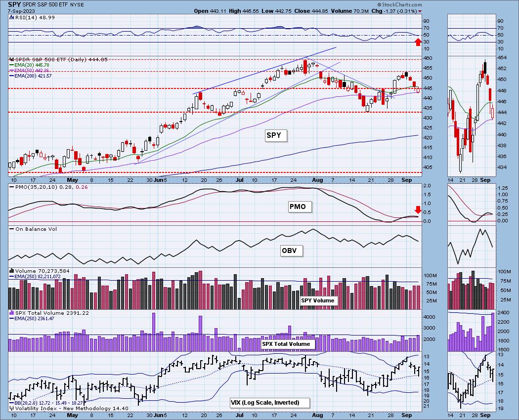Click the EMA(20) 445.78 legend text

click(32, 65)
